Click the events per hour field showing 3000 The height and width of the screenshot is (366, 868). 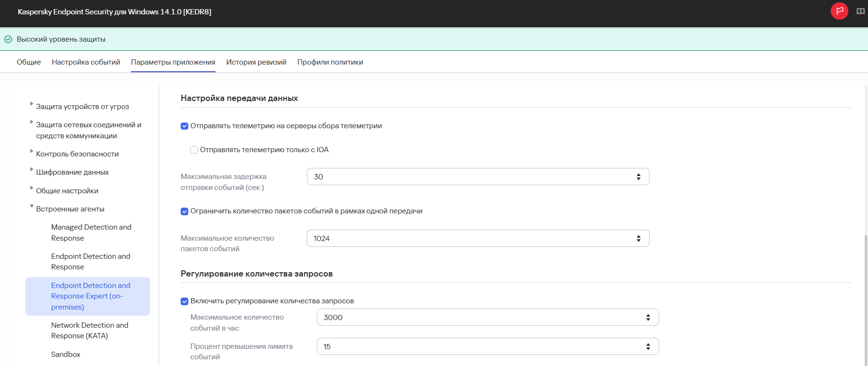[x=488, y=317]
